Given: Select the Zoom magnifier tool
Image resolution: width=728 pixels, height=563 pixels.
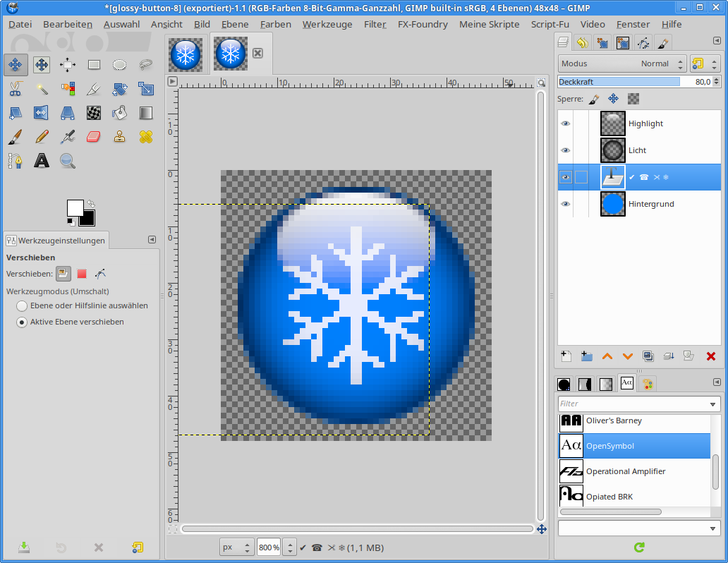Looking at the screenshot, I should [x=68, y=161].
